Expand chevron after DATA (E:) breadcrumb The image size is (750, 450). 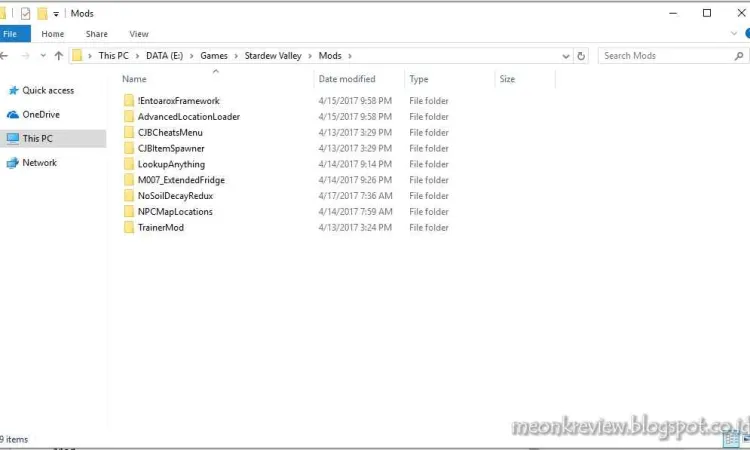191,56
